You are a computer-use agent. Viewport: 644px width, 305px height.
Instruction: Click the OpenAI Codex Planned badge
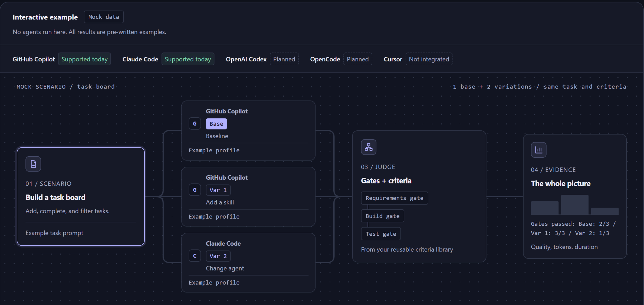284,59
